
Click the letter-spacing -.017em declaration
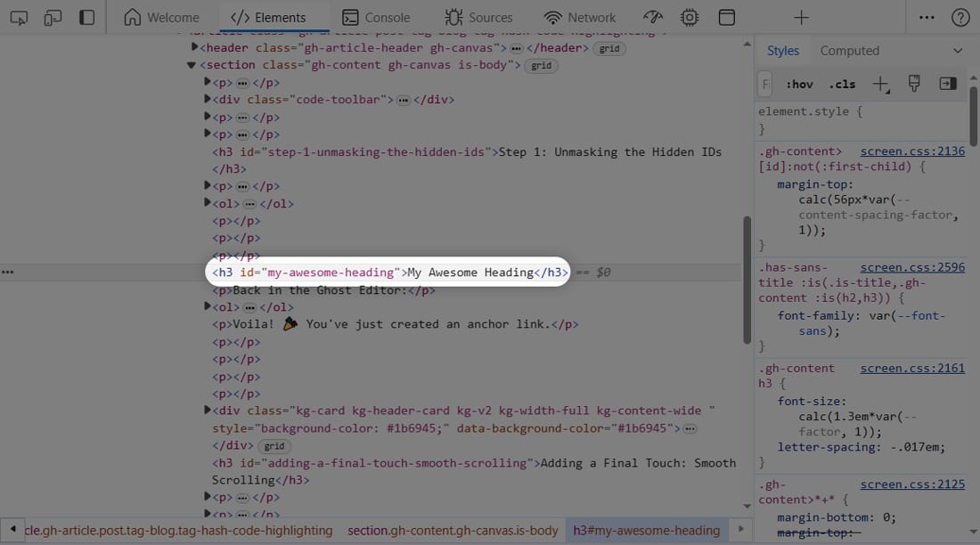[x=861, y=448]
